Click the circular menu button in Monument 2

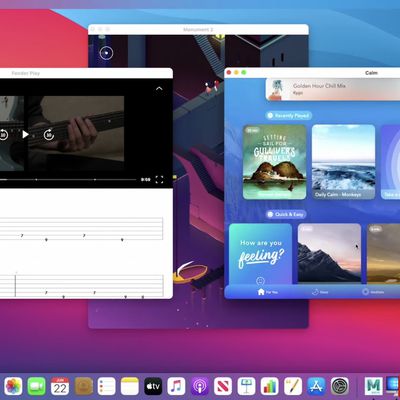click(x=106, y=53)
